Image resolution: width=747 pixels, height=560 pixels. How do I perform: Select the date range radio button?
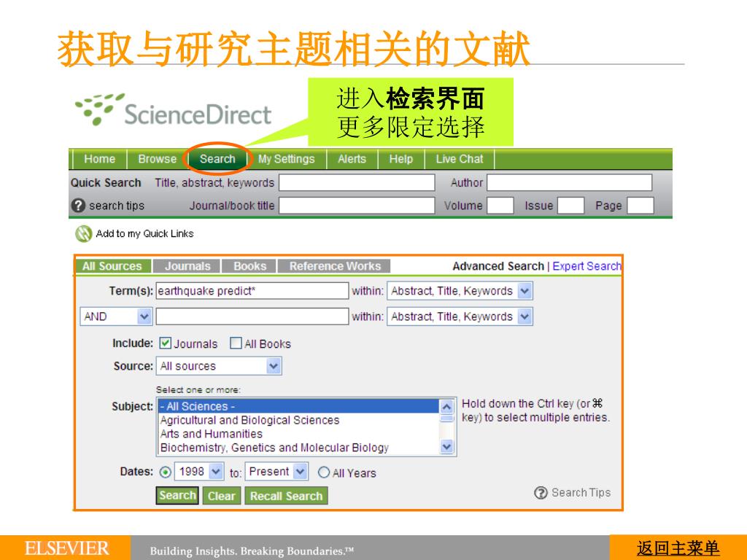point(166,472)
